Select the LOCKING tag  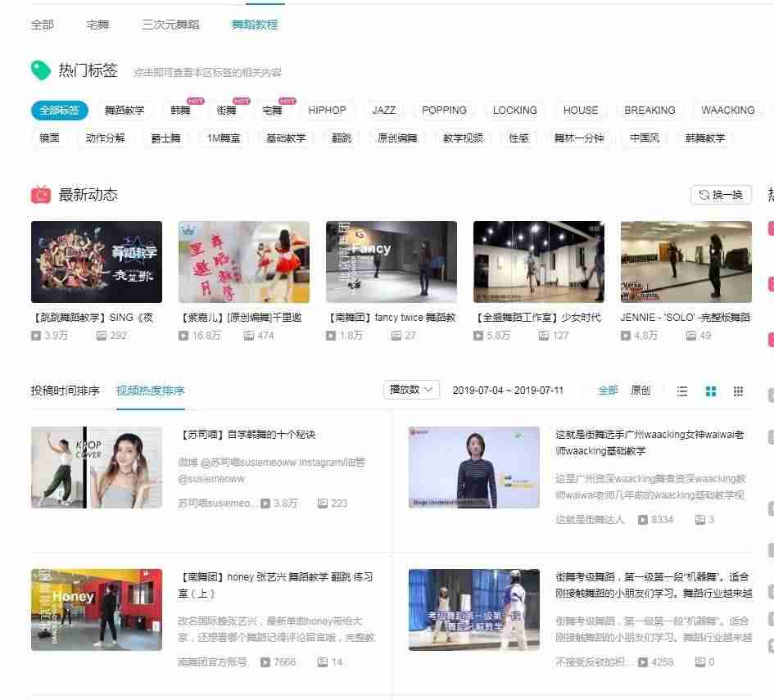(x=515, y=110)
